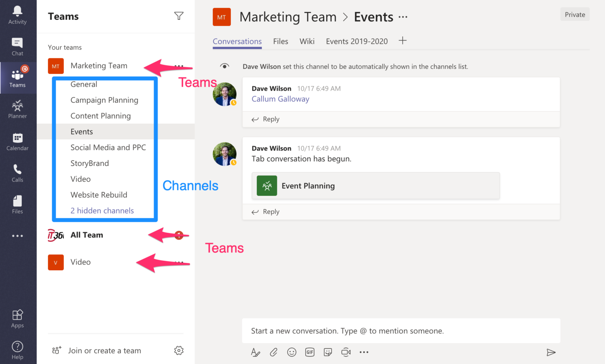Open the Website Rebuild channel

(99, 195)
